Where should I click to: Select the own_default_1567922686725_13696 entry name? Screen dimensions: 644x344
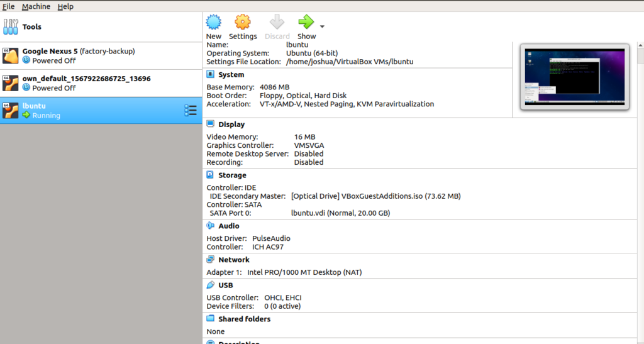click(x=87, y=79)
